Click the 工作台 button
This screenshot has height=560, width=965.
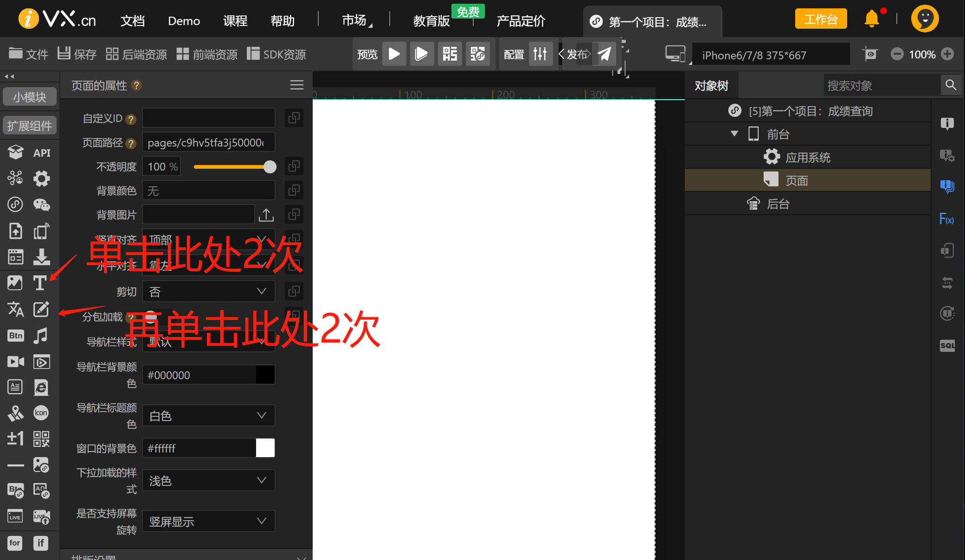click(821, 19)
